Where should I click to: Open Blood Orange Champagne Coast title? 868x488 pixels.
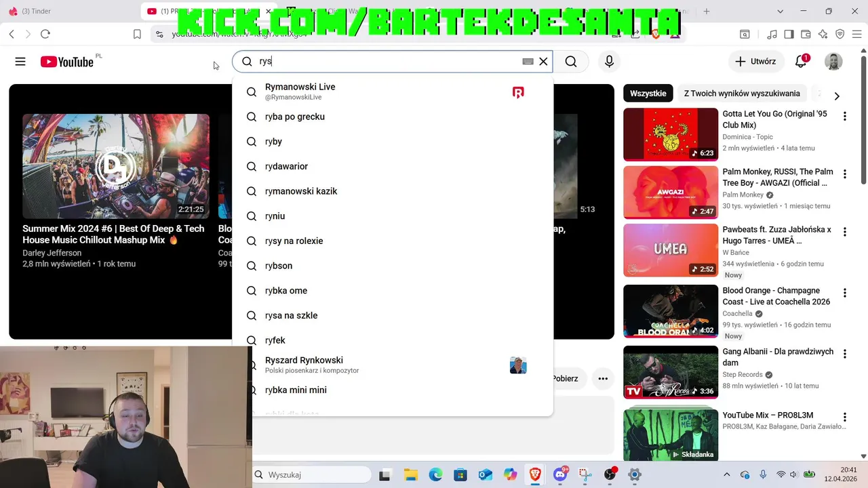(776, 296)
